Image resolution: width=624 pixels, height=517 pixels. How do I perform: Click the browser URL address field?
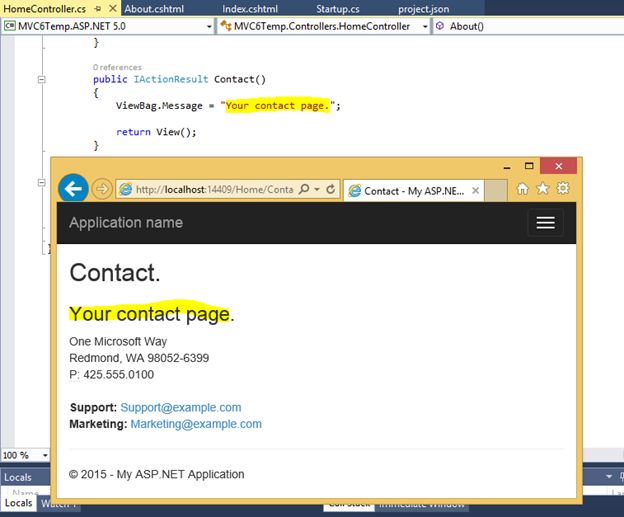(x=214, y=189)
